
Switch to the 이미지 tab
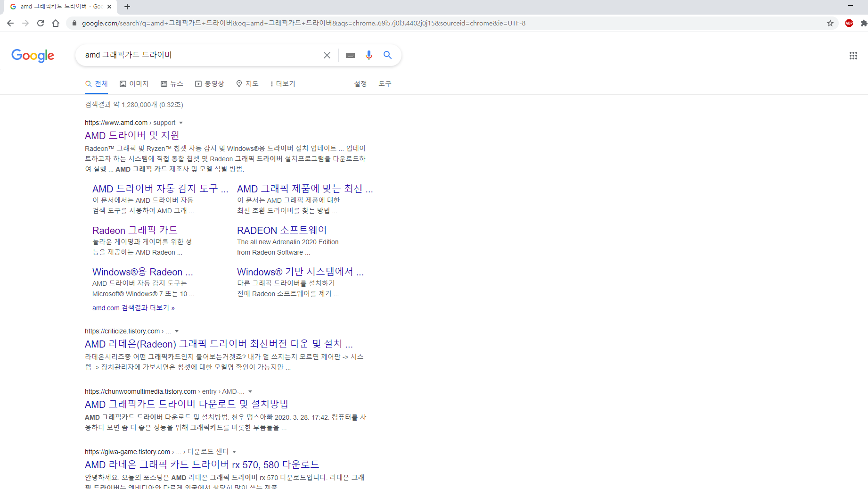[134, 83]
